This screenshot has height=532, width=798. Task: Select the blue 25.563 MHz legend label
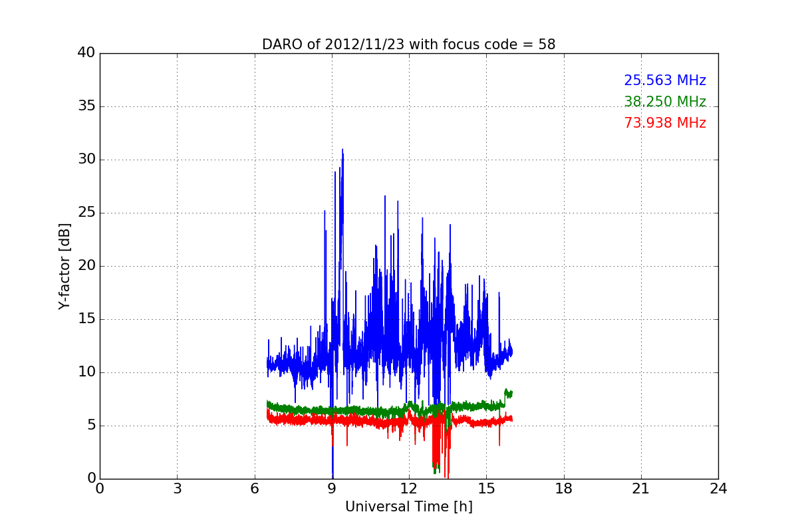665,80
